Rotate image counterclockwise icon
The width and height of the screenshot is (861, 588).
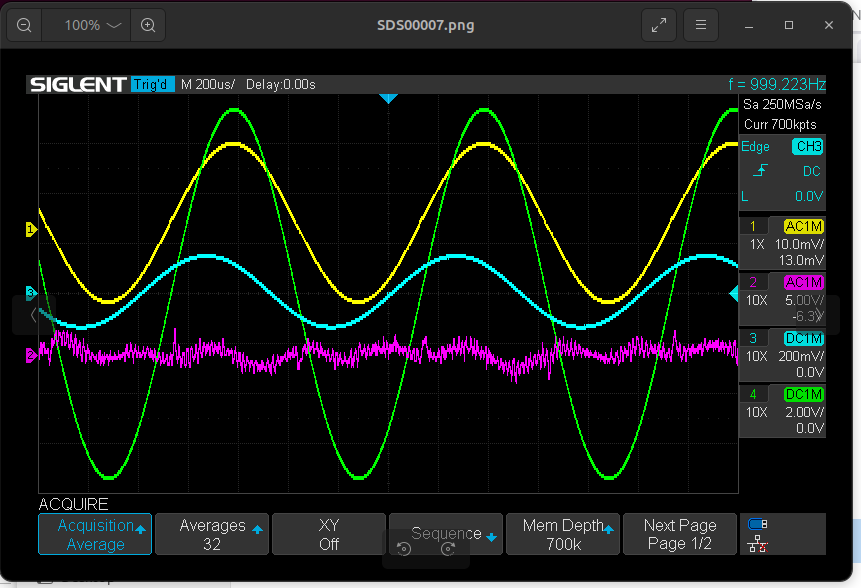click(404, 548)
